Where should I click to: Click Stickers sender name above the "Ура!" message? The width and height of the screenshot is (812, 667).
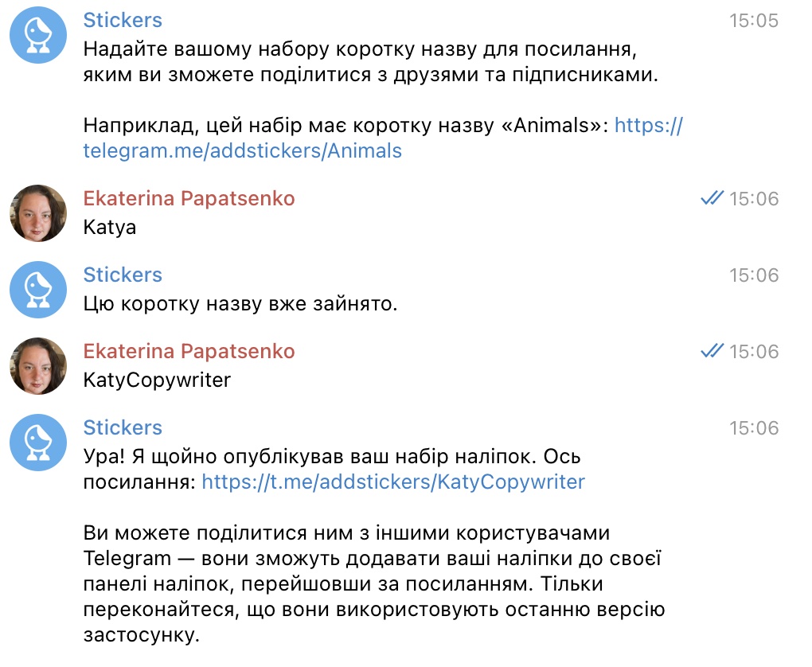(x=123, y=428)
